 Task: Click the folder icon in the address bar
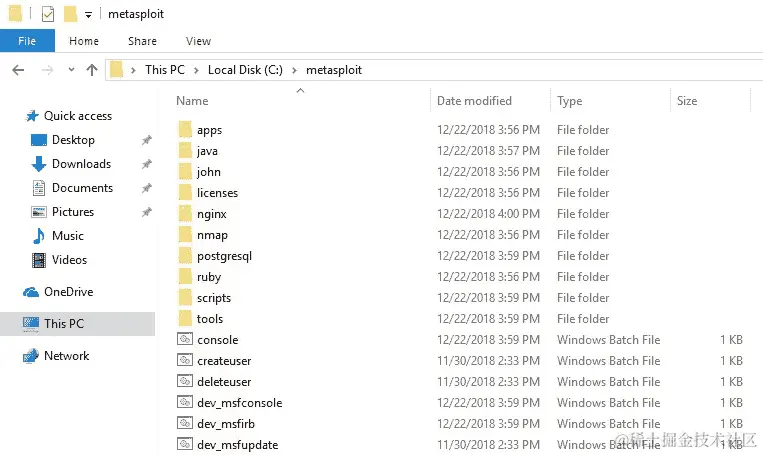(x=116, y=70)
